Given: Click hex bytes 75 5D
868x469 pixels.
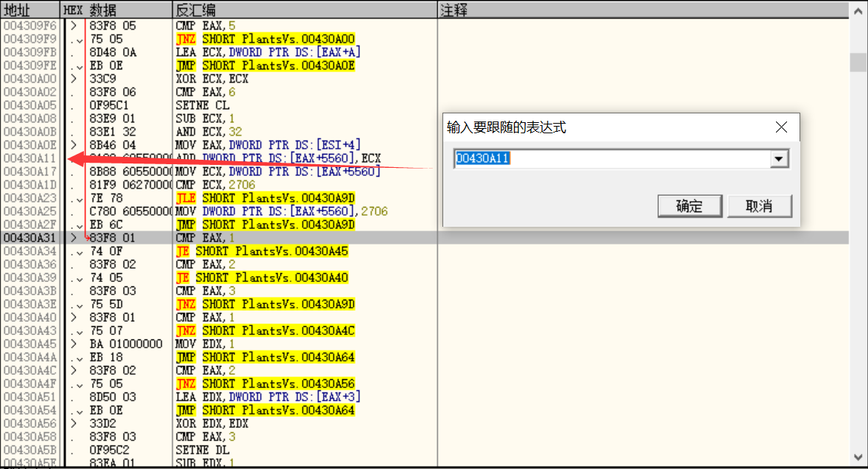Looking at the screenshot, I should [x=106, y=305].
